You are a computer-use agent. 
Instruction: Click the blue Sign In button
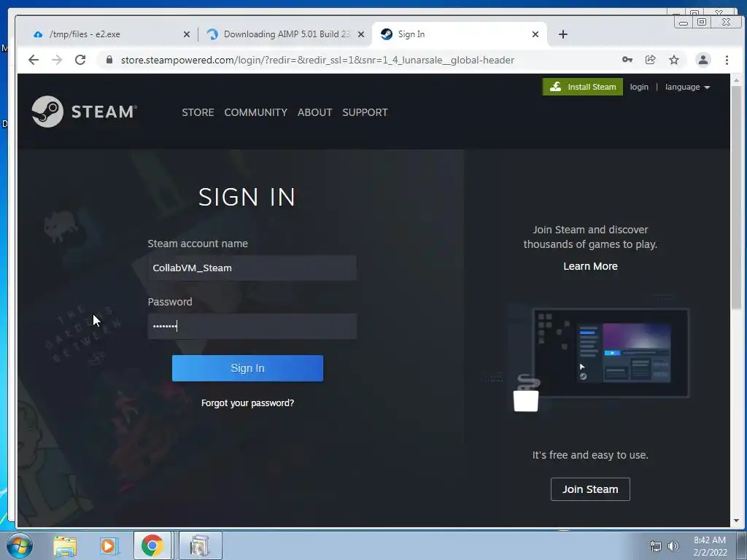247,368
